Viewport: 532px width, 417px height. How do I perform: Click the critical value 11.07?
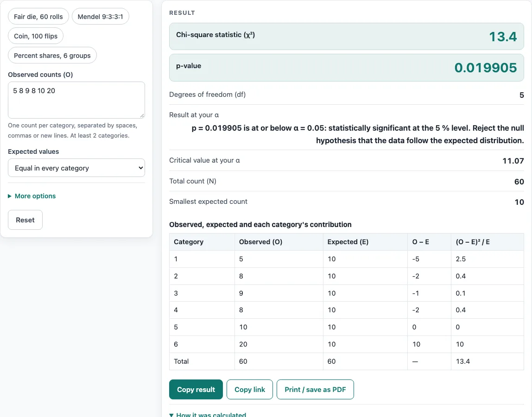click(x=513, y=161)
